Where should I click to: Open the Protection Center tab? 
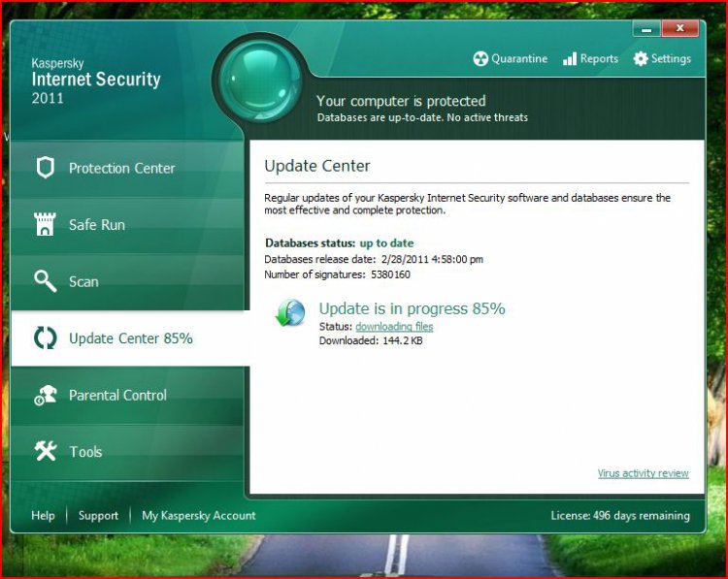127,168
